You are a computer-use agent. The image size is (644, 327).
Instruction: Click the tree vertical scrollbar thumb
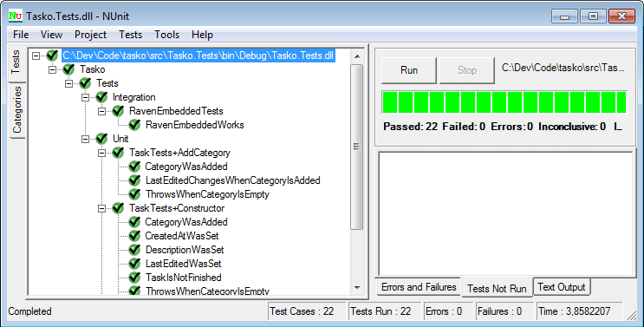(356, 147)
